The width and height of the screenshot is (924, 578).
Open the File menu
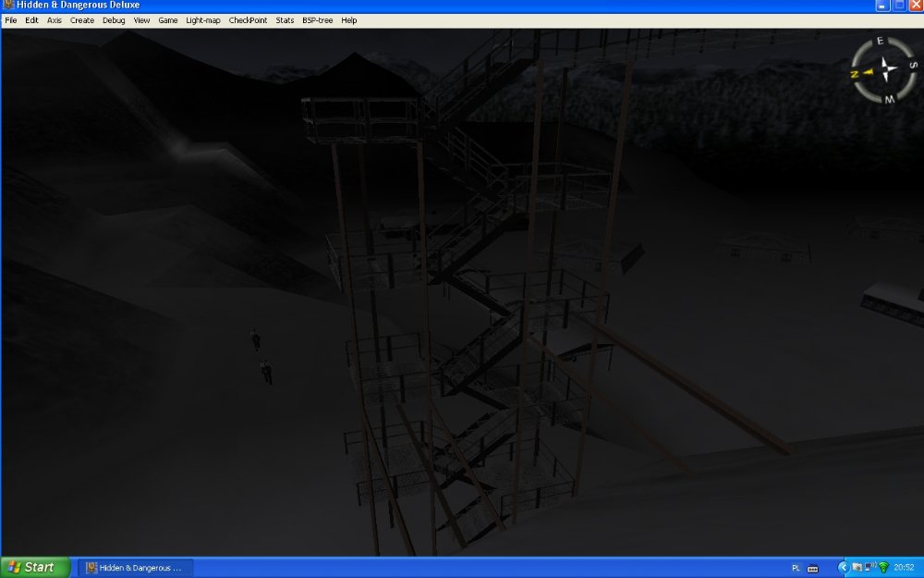tap(10, 20)
